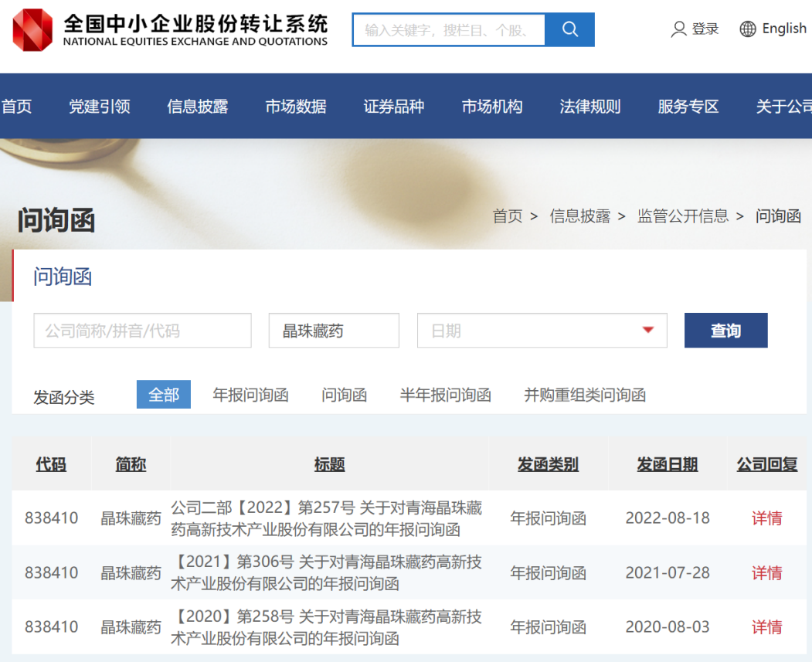Sort by 标题 column header
The image size is (812, 662).
(329, 464)
